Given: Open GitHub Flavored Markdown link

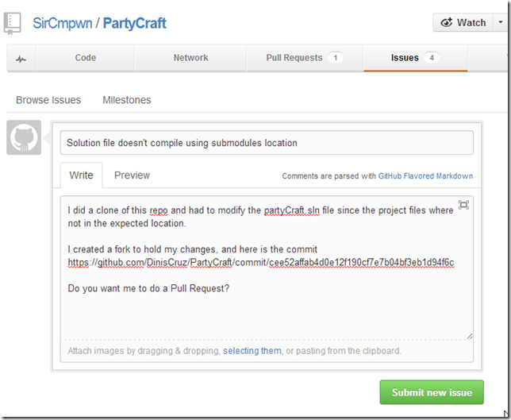Looking at the screenshot, I should (x=425, y=176).
